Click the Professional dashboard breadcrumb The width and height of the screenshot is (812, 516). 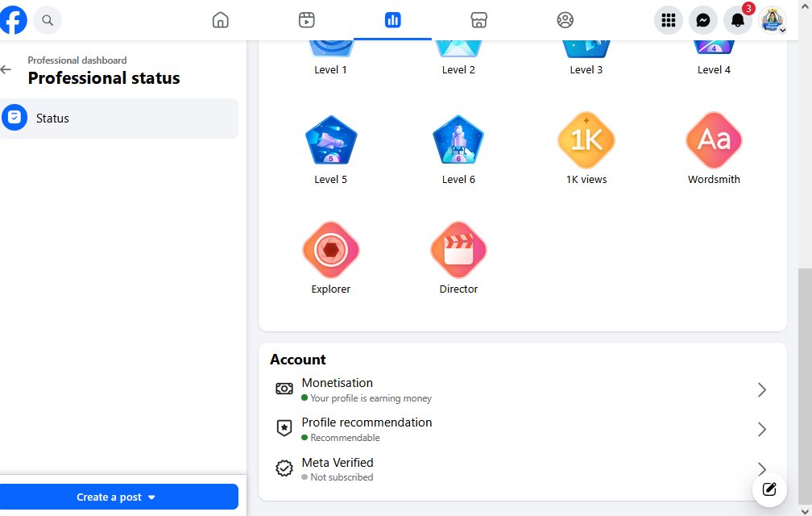pyautogui.click(x=77, y=60)
